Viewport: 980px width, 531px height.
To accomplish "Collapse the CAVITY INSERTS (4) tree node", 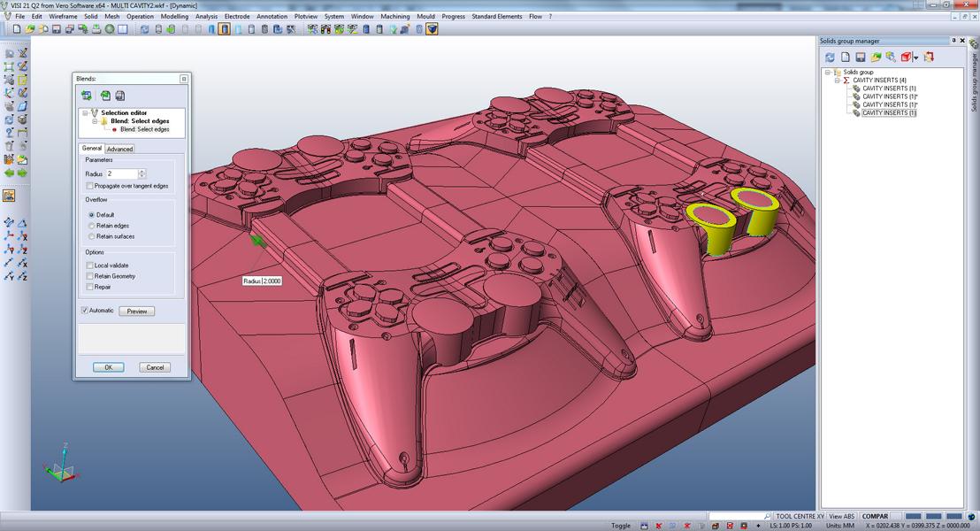I will [837, 80].
